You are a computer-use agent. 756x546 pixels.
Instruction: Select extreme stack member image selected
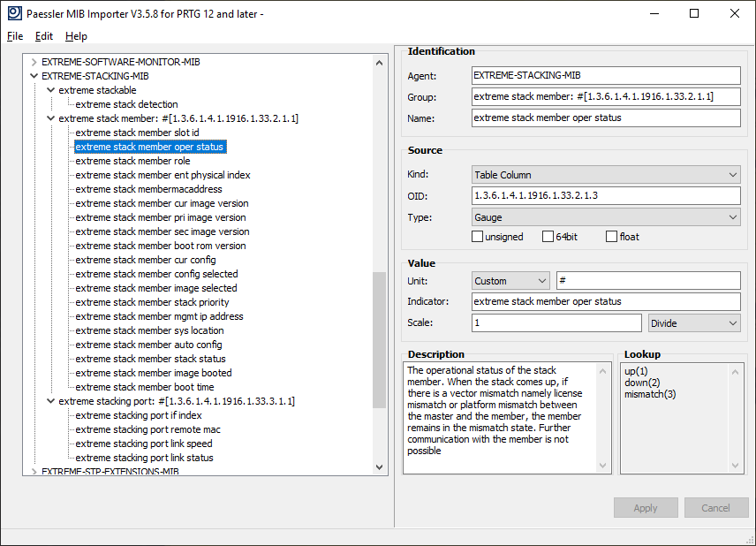[156, 288]
